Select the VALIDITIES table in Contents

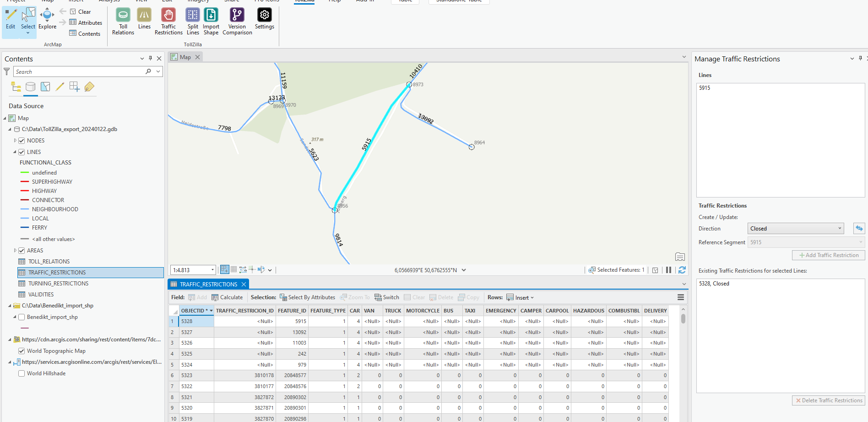(41, 295)
